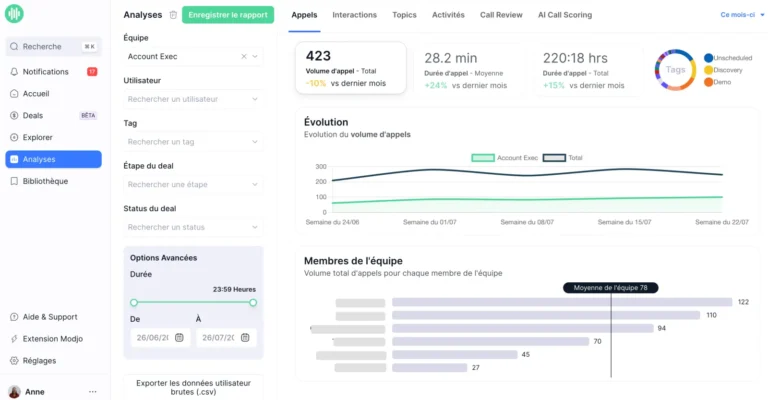
Task: Open the Tag search dropdown
Action: pos(193,141)
